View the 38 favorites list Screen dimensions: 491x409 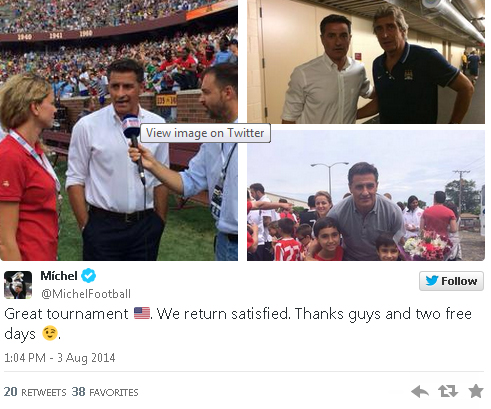click(x=105, y=392)
